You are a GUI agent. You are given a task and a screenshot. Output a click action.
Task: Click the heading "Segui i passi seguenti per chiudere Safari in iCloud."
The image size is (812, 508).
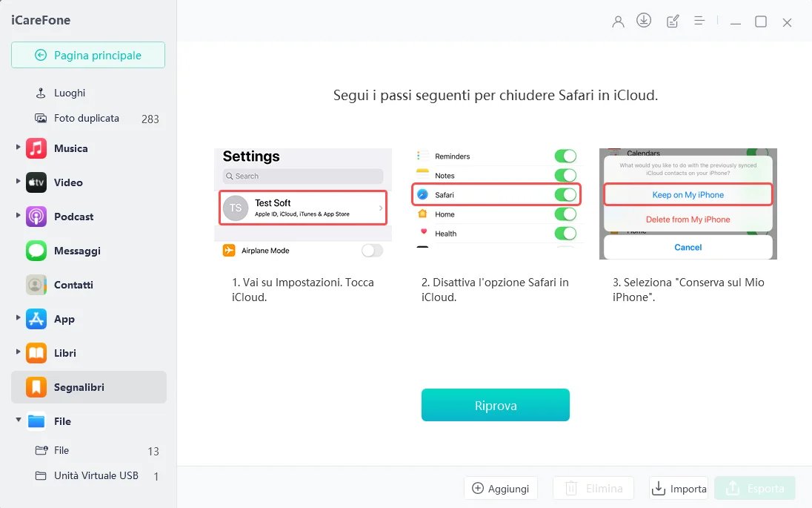pos(496,96)
